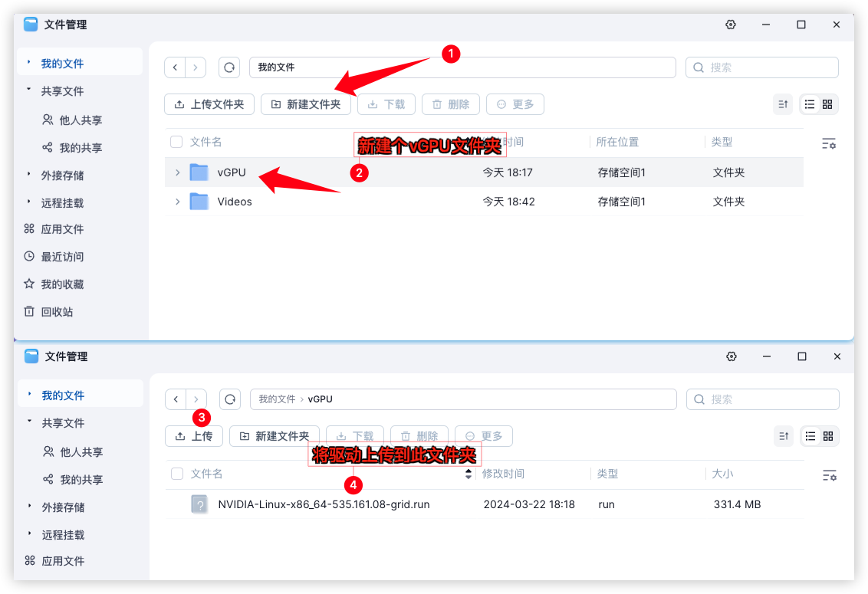Switch top window to list view
868x594 pixels.
[809, 104]
